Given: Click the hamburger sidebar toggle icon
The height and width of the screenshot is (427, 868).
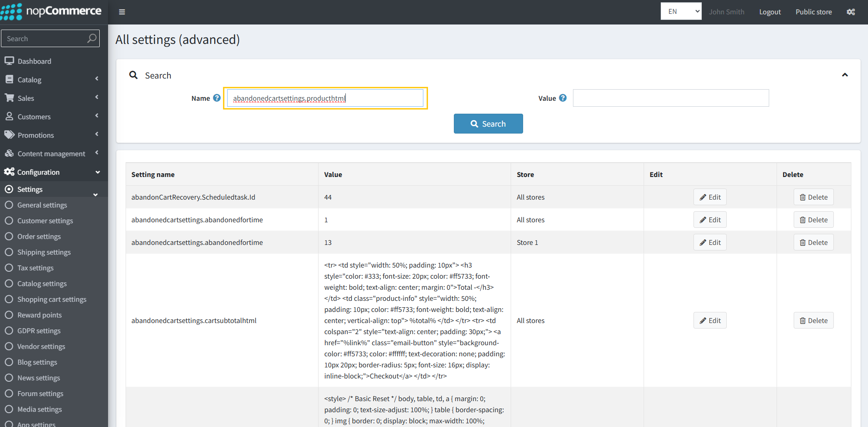Looking at the screenshot, I should pos(122,12).
